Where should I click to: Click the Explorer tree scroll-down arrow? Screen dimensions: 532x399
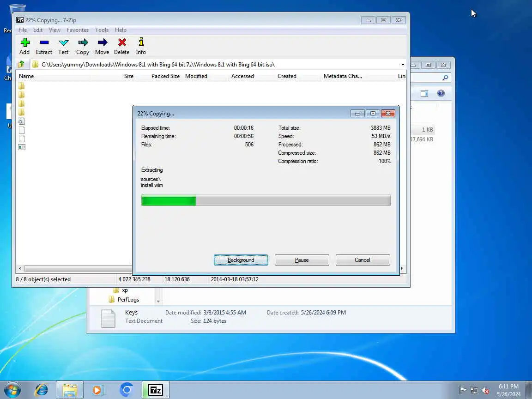coord(158,301)
